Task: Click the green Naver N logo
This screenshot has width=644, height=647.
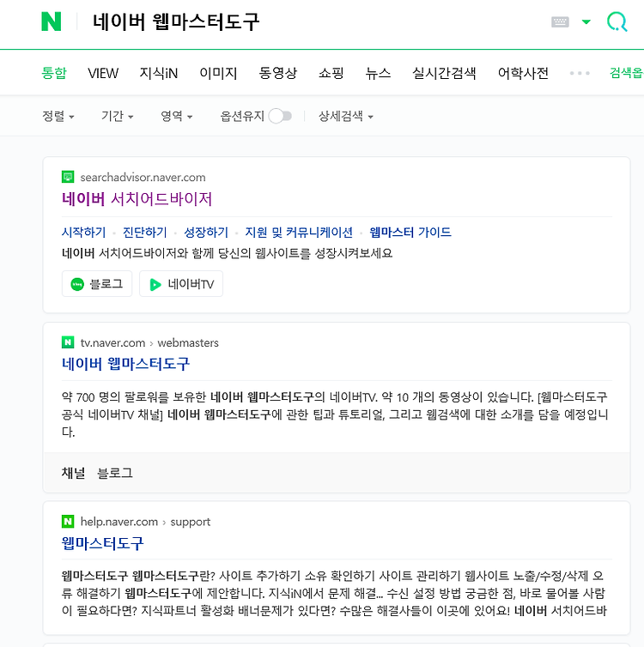Action: pyautogui.click(x=52, y=21)
